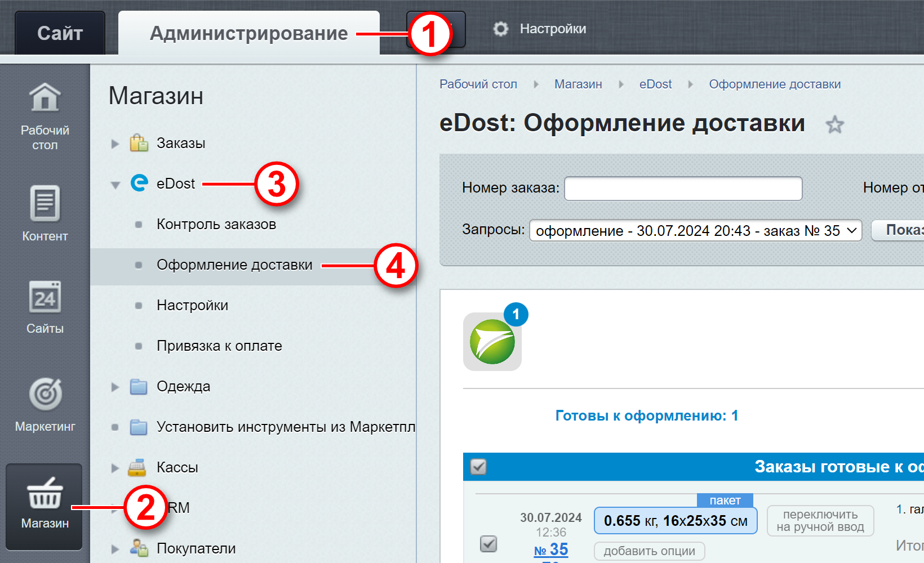The height and width of the screenshot is (563, 924).
Task: Click the добавить опции button
Action: tap(649, 551)
